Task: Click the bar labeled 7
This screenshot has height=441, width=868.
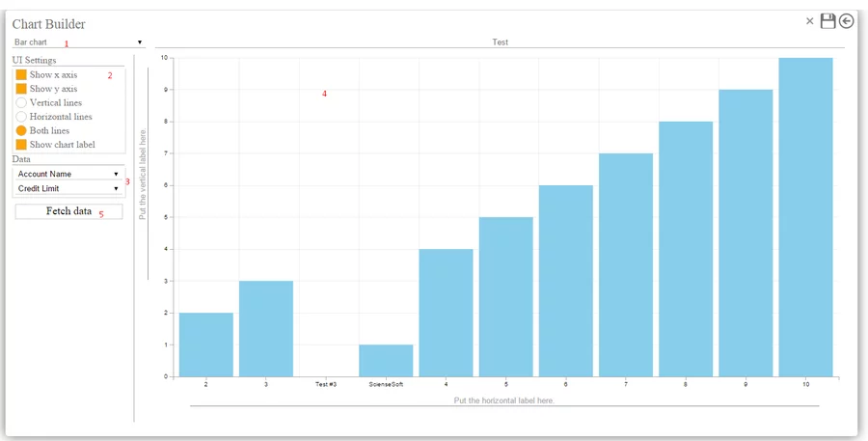Action: tap(626, 265)
